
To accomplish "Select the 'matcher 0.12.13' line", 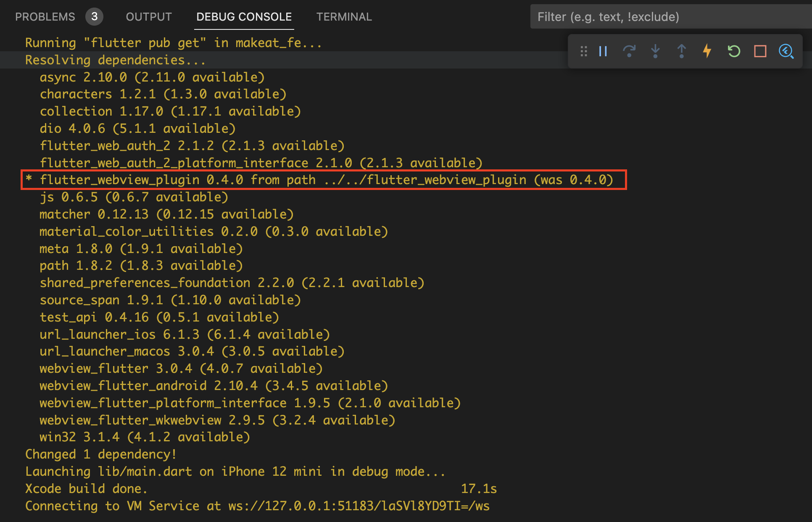I will point(166,214).
